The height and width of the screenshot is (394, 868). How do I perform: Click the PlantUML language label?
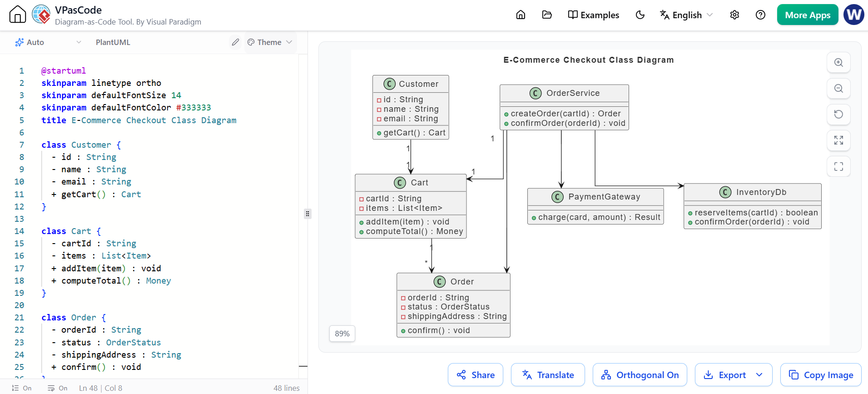(x=113, y=42)
